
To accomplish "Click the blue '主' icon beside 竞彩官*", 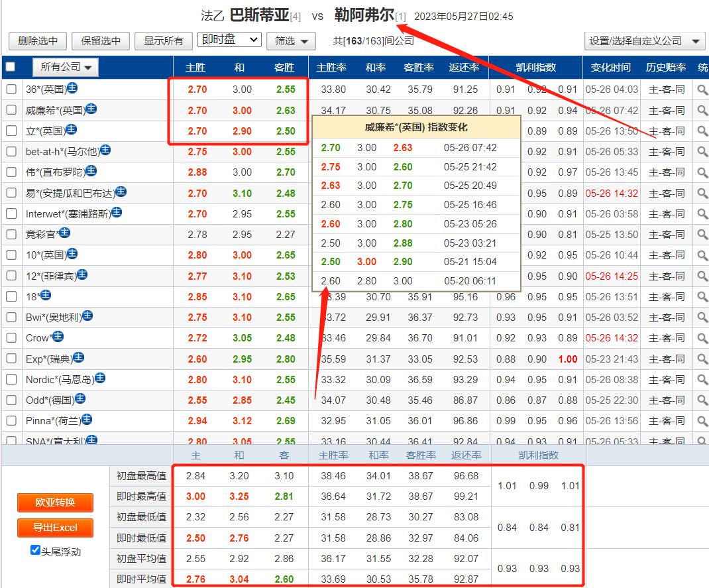I will coord(65,233).
